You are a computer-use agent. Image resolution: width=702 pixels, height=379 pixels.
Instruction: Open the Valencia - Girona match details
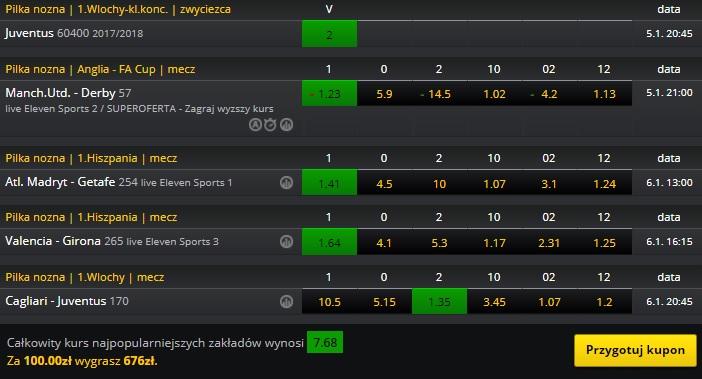[x=53, y=241]
